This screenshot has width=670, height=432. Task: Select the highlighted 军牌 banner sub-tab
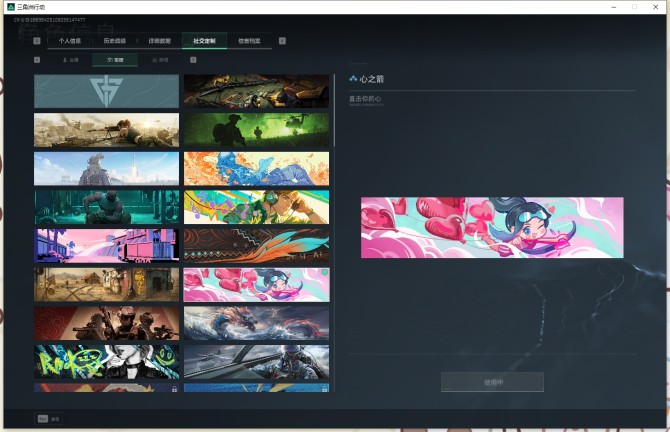[115, 60]
